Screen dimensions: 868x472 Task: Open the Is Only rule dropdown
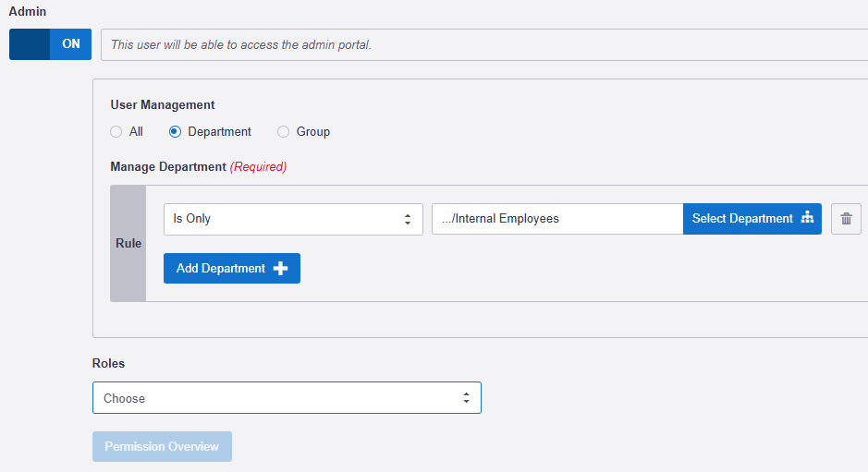[293, 219]
